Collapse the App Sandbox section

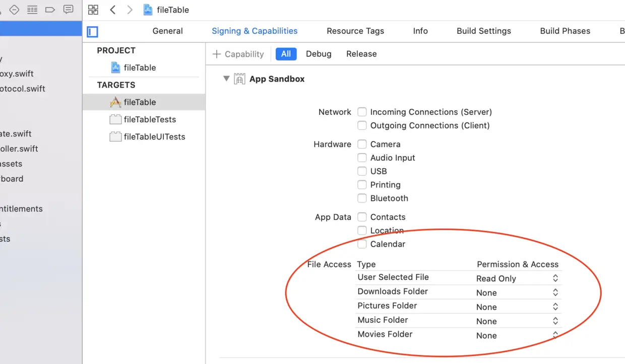(226, 79)
